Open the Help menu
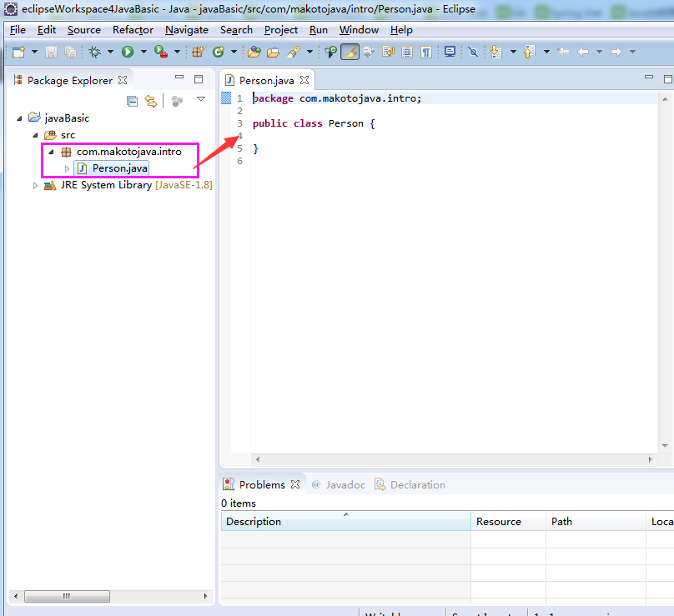The width and height of the screenshot is (674, 616). click(x=401, y=30)
